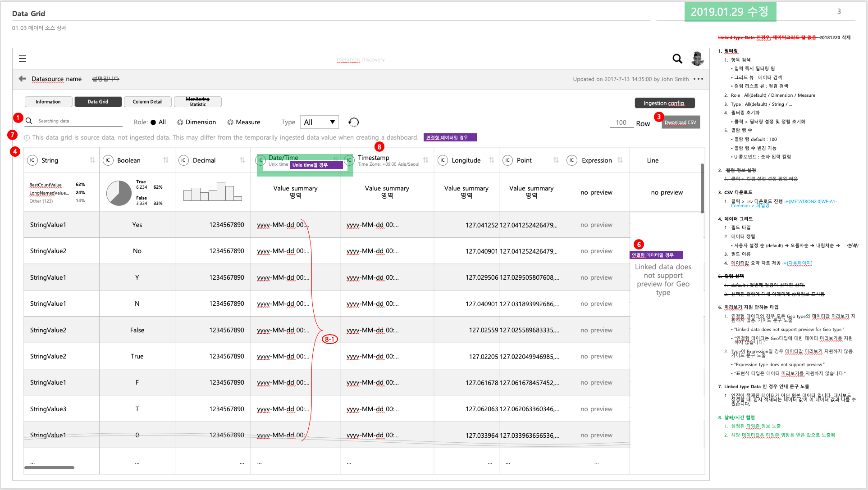Click the Linked data does not support message
The height and width of the screenshot is (490, 868).
(663, 280)
